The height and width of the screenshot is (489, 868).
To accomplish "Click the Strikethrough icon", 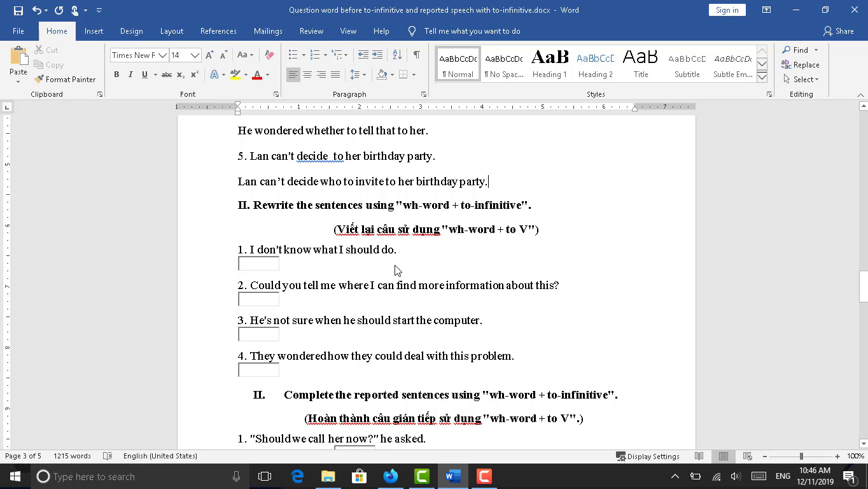I will [167, 75].
